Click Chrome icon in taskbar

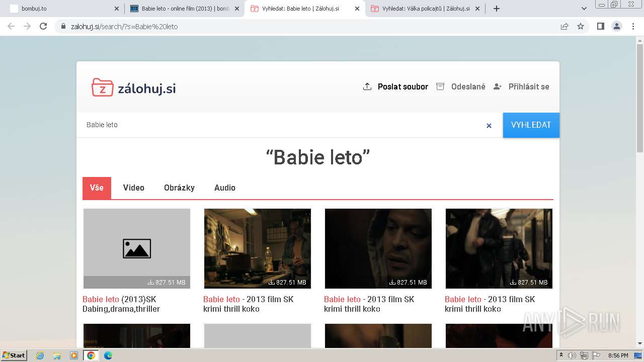pyautogui.click(x=91, y=355)
